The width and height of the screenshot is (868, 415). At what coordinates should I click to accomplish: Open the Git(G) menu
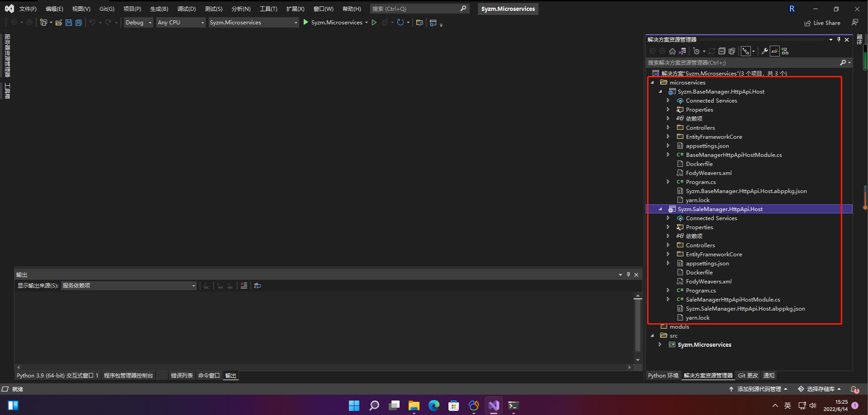107,9
